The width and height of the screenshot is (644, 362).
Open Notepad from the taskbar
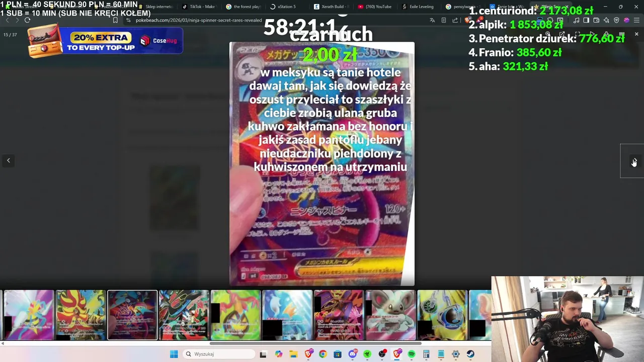click(x=441, y=354)
